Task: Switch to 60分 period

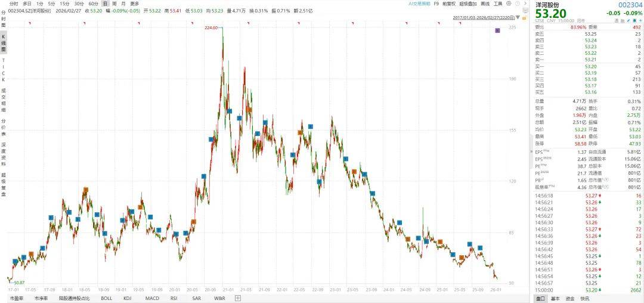Action: [x=93, y=4]
